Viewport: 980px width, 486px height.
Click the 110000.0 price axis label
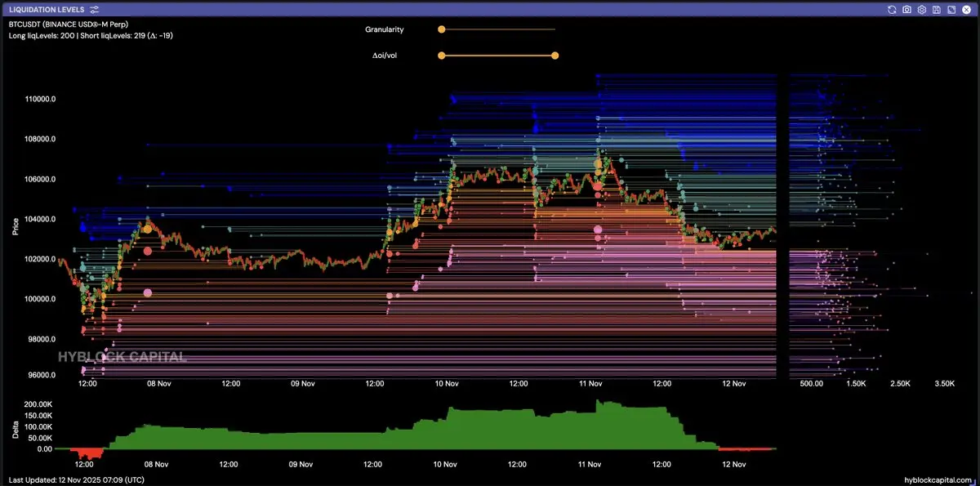point(41,99)
